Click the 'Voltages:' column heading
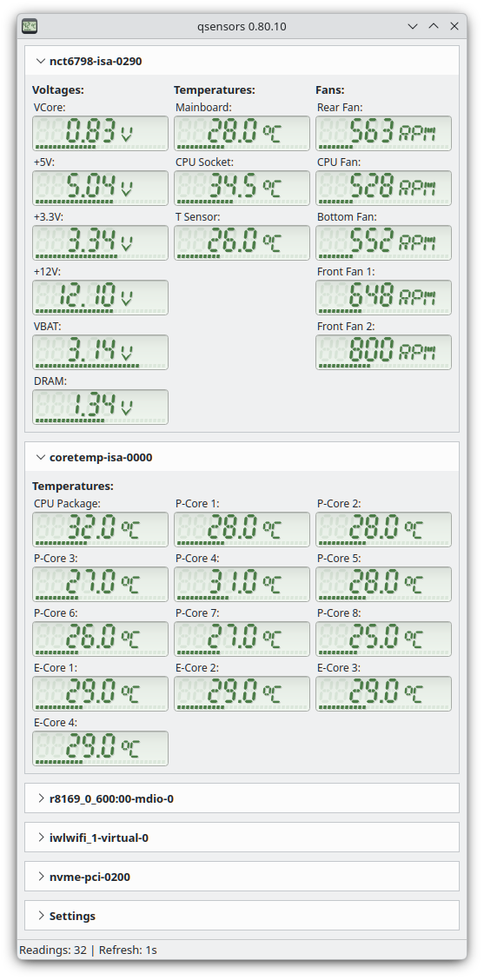Viewport: 484px width, 980px height. (58, 90)
